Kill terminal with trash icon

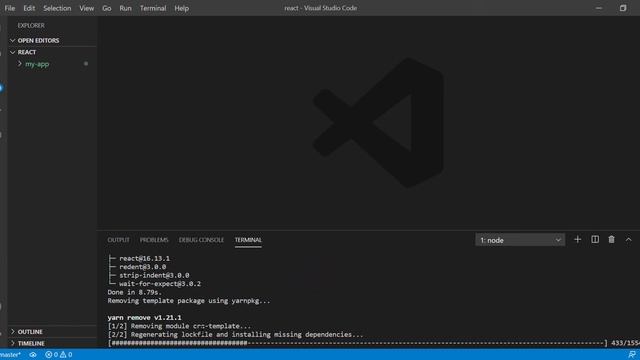611,240
